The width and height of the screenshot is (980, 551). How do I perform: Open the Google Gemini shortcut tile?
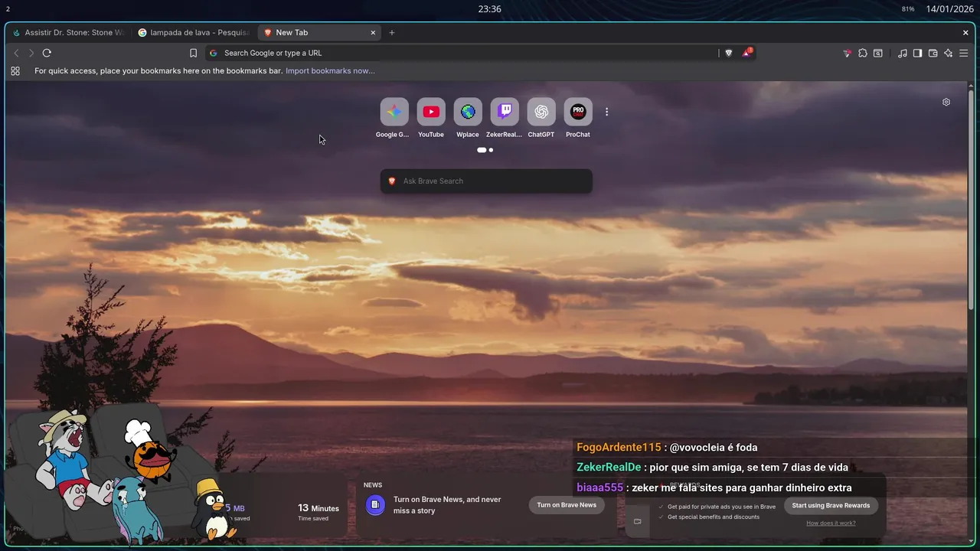click(x=394, y=112)
